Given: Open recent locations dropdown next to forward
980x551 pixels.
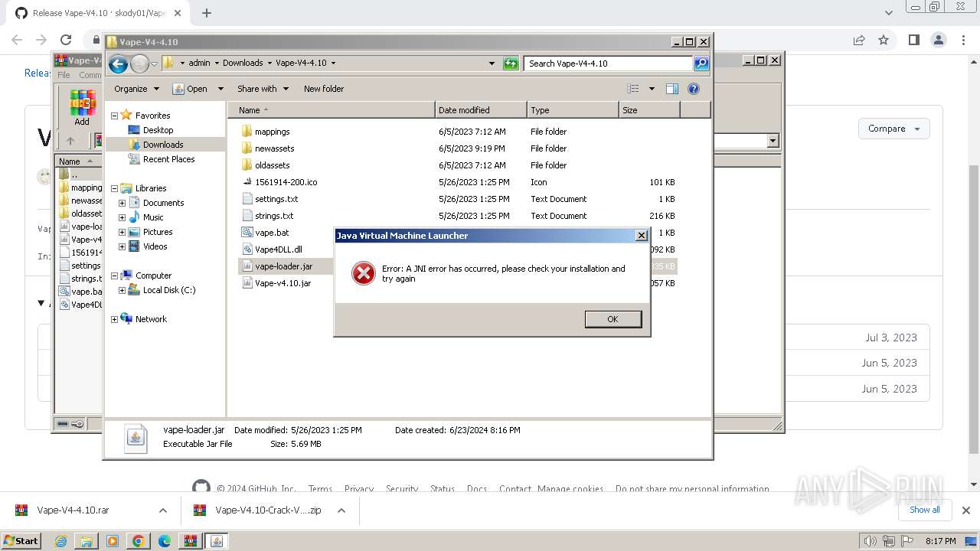Looking at the screenshot, I should (x=154, y=64).
